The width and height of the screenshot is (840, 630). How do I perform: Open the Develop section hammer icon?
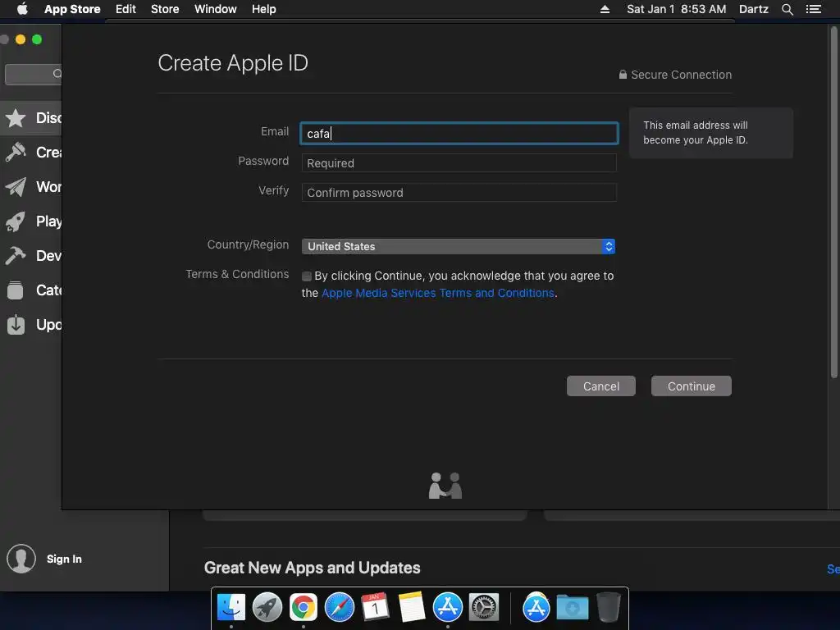(x=16, y=256)
